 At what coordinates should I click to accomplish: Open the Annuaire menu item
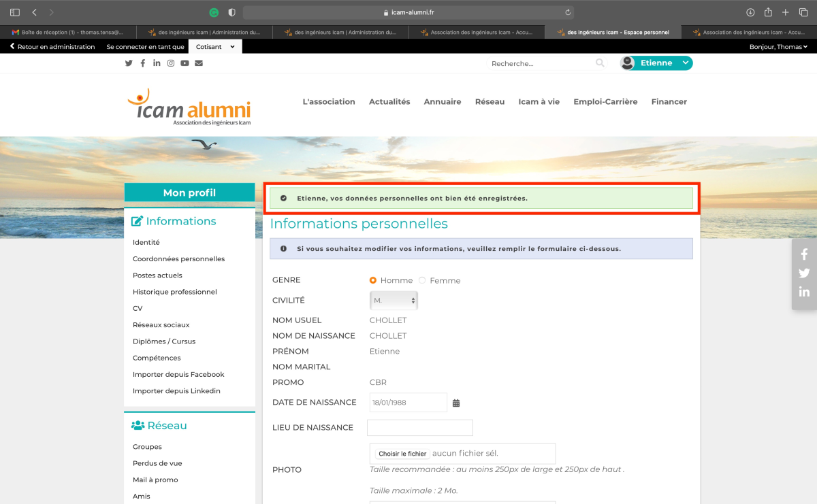pos(442,102)
